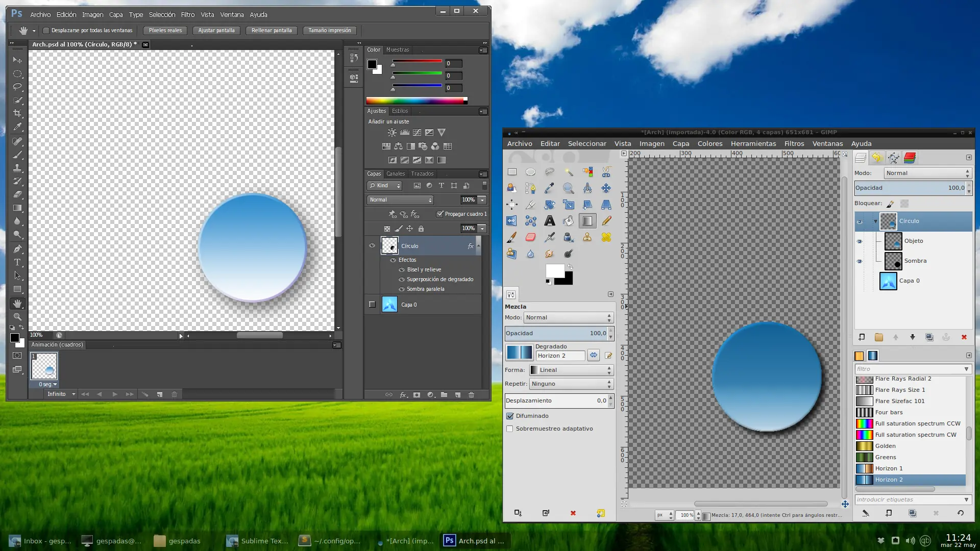Click GIMP gradient filtro input field

click(912, 369)
